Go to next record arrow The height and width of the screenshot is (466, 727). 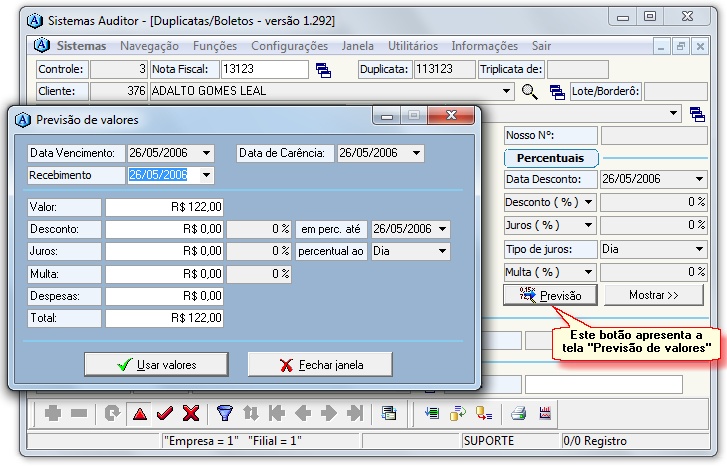tap(329, 413)
